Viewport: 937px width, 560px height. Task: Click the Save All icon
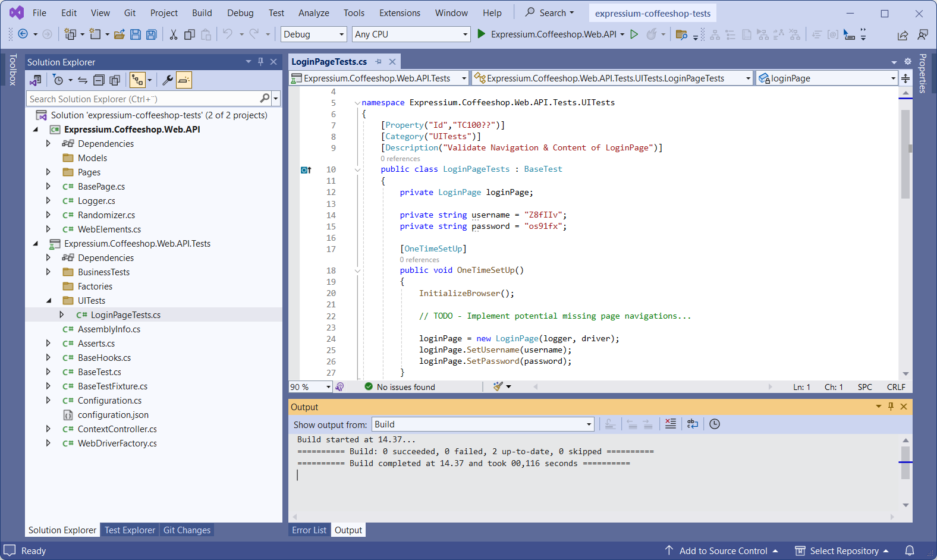click(152, 34)
